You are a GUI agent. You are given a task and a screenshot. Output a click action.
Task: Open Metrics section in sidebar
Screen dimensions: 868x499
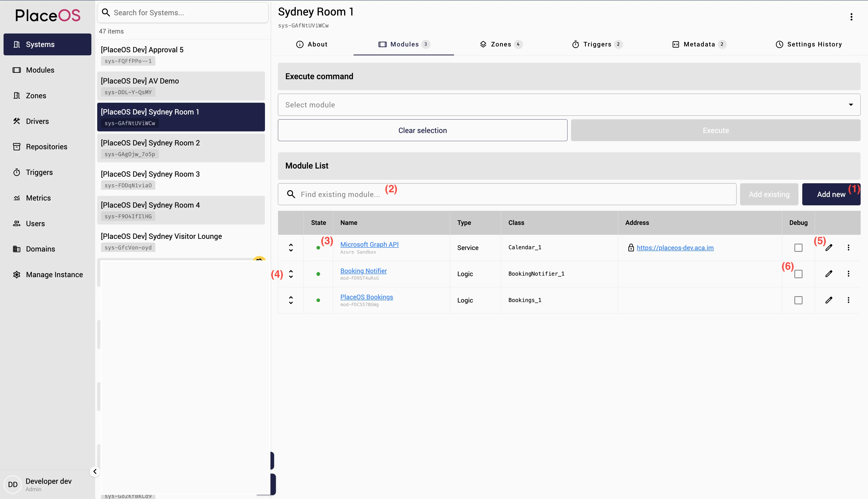coord(38,198)
